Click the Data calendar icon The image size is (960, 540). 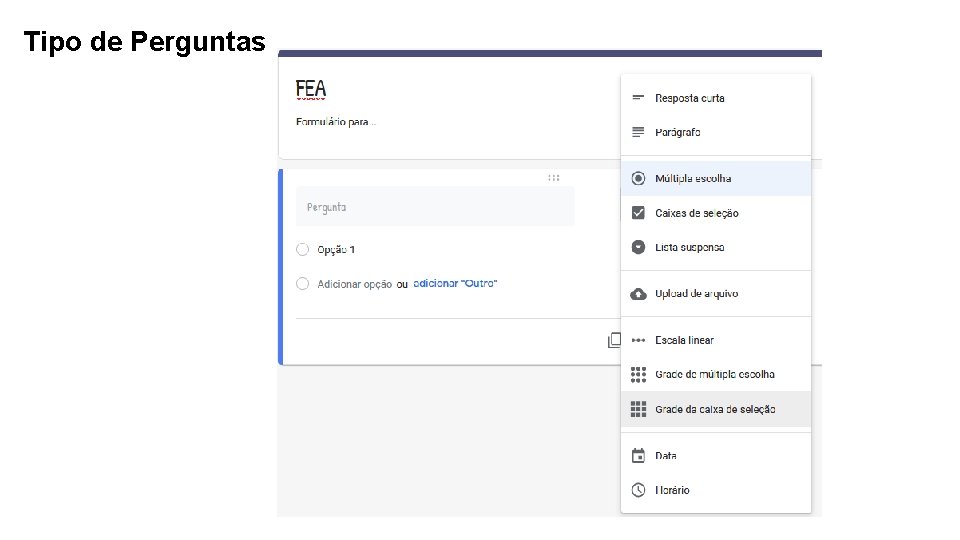[638, 456]
